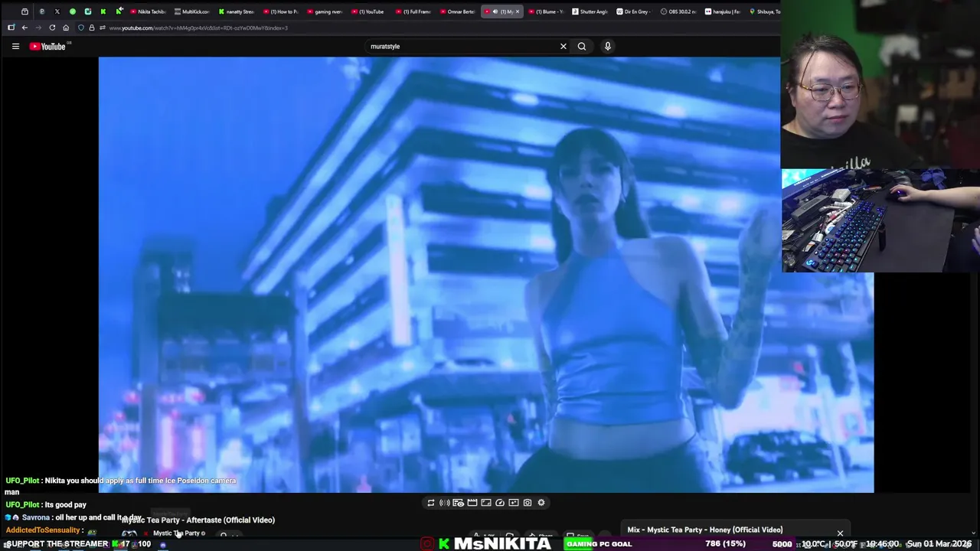Switch to the Blume tab
The height and width of the screenshot is (551, 980).
(546, 11)
